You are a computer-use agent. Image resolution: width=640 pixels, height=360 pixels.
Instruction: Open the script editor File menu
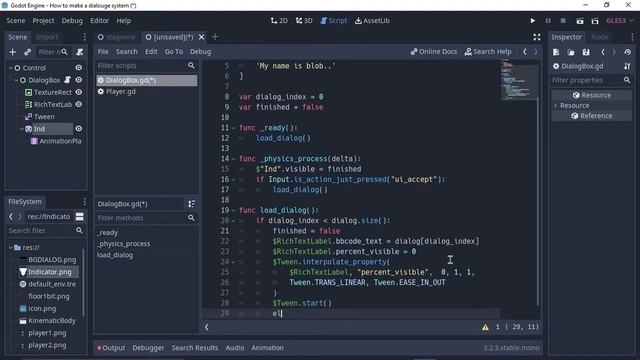click(103, 51)
